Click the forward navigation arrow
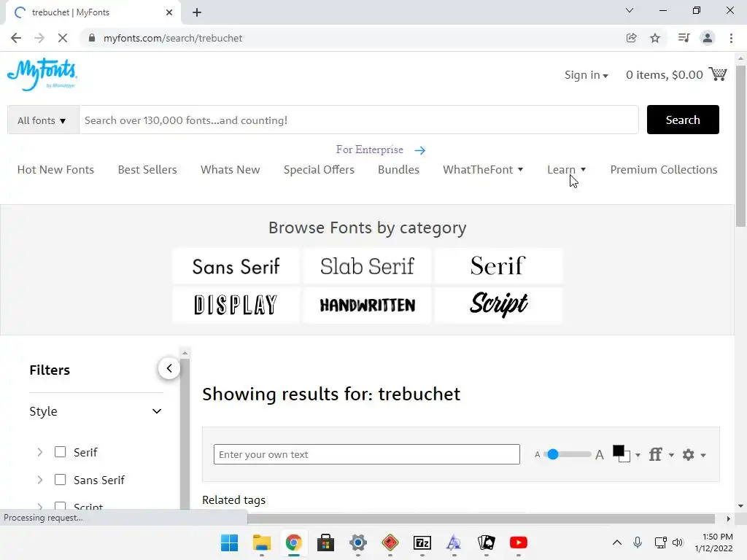 coord(39,38)
